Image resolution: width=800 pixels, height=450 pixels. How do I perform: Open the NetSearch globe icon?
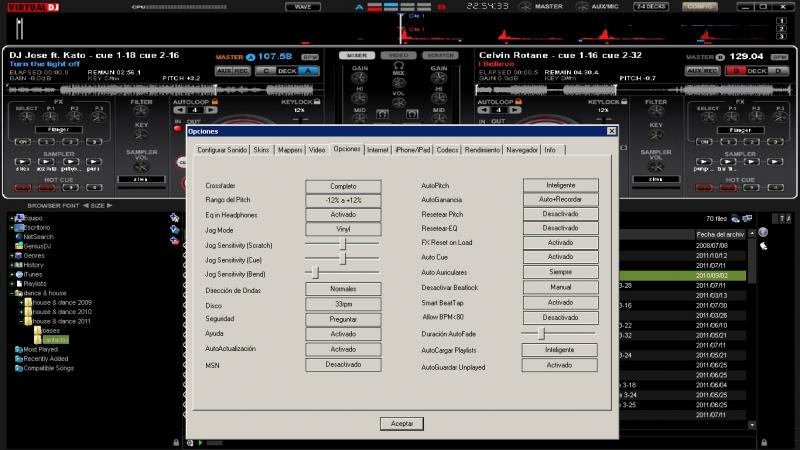click(19, 237)
